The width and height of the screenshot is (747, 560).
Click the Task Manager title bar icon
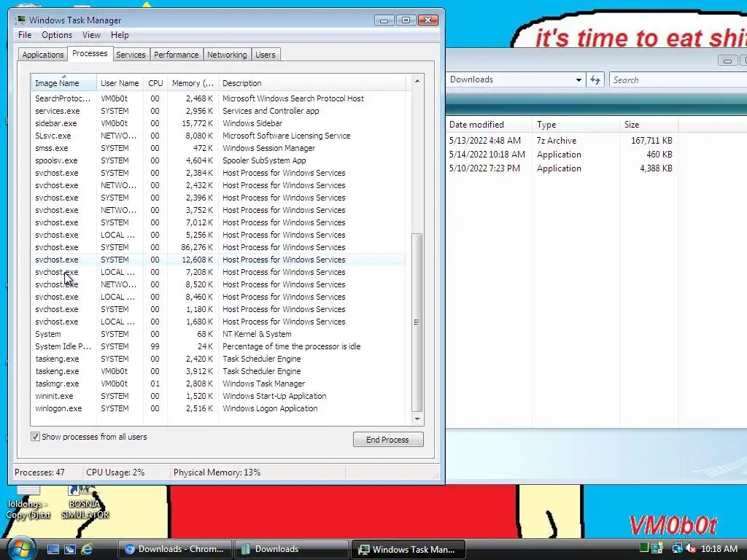(20, 20)
